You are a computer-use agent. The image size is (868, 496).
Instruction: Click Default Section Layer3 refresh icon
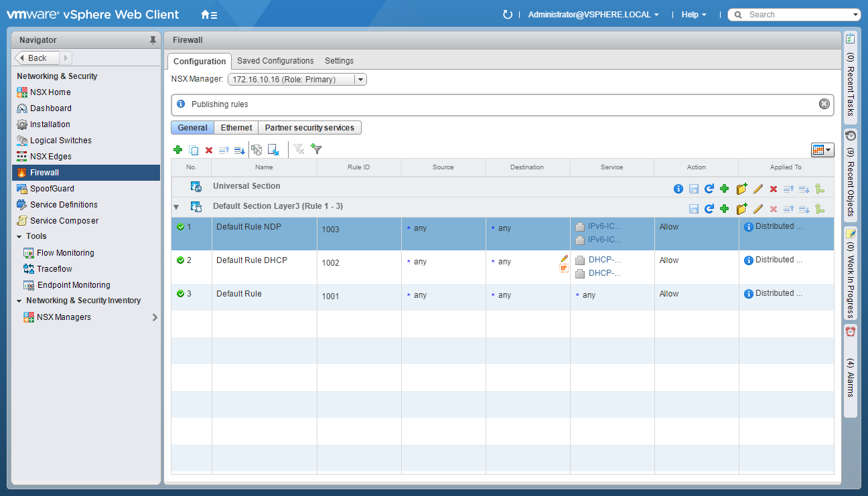click(709, 209)
